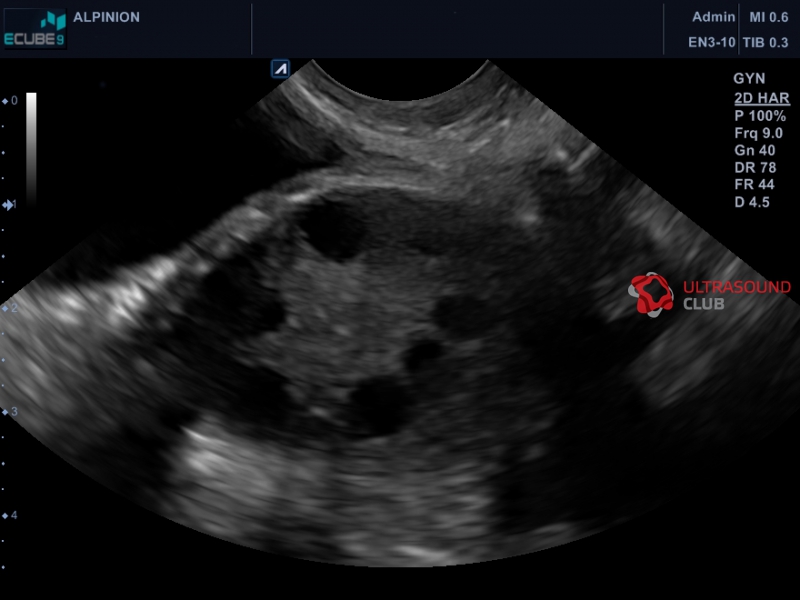Click the Admin user label
Image resolution: width=800 pixels, height=600 pixels.
click(x=713, y=17)
